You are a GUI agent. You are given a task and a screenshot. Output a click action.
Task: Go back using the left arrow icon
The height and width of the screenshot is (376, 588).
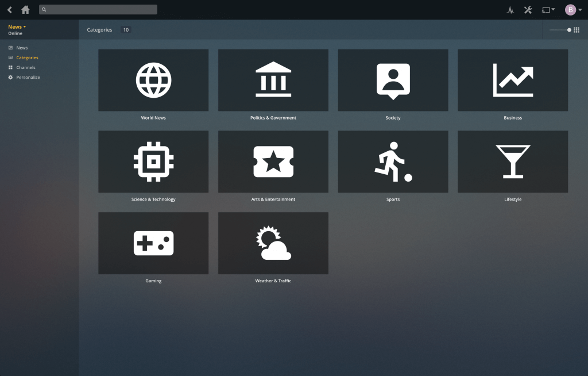pyautogui.click(x=9, y=10)
